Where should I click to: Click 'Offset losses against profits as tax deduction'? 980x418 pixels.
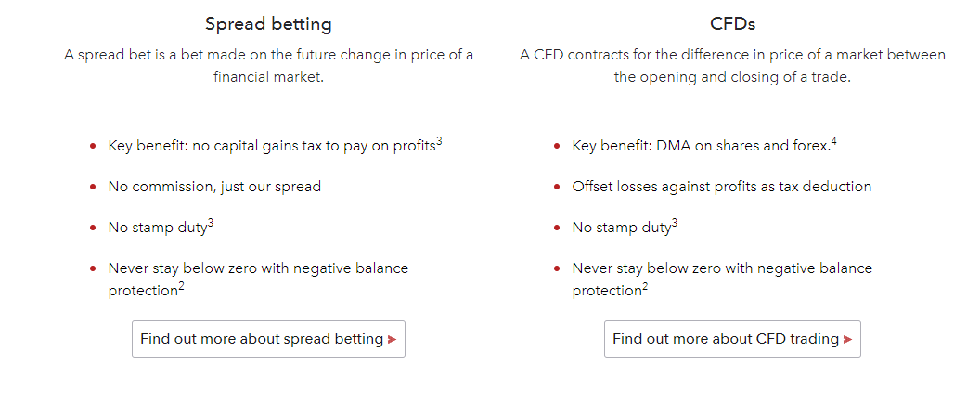point(722,187)
